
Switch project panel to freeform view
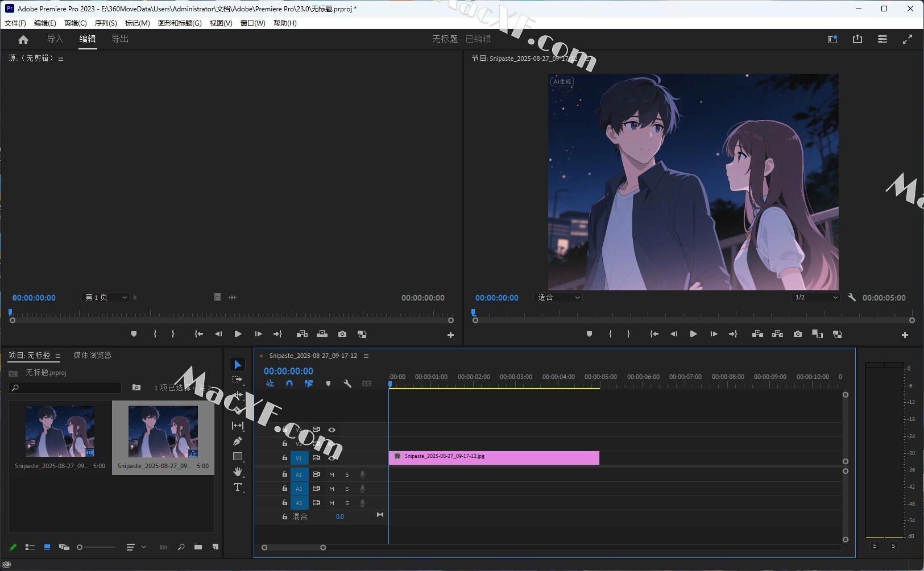(x=64, y=547)
